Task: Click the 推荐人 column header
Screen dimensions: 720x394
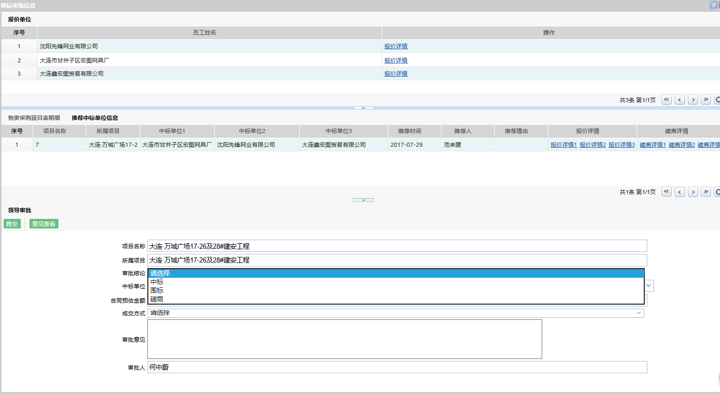Action: (468, 131)
